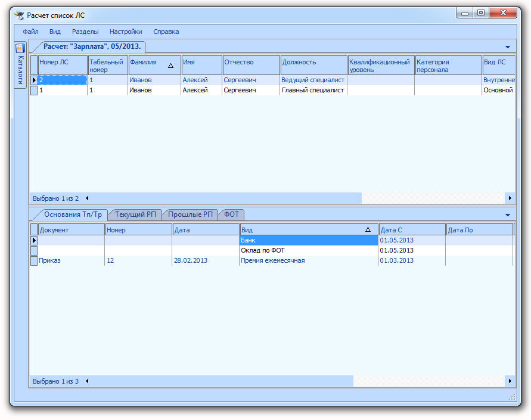This screenshot has width=531, height=420.
Task: Select the Оклад по ФОТ cell
Action: 309,250
